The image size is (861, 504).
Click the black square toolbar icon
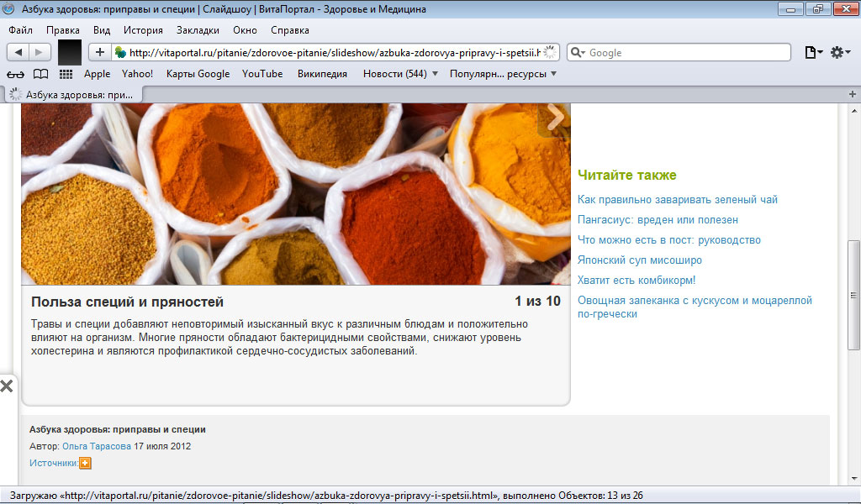click(x=70, y=53)
